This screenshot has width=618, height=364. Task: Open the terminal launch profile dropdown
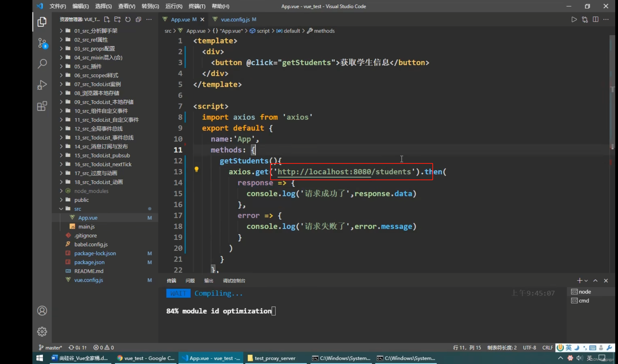coord(586,281)
